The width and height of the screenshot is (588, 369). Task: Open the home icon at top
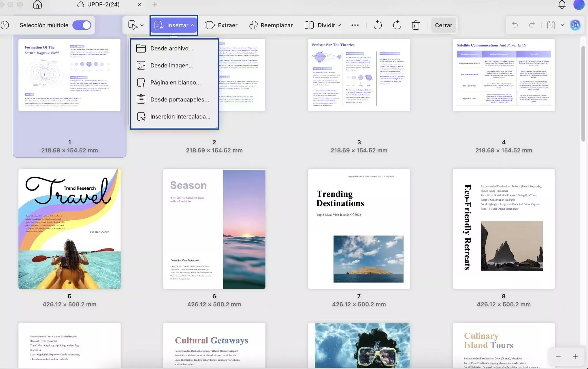pos(37,4)
